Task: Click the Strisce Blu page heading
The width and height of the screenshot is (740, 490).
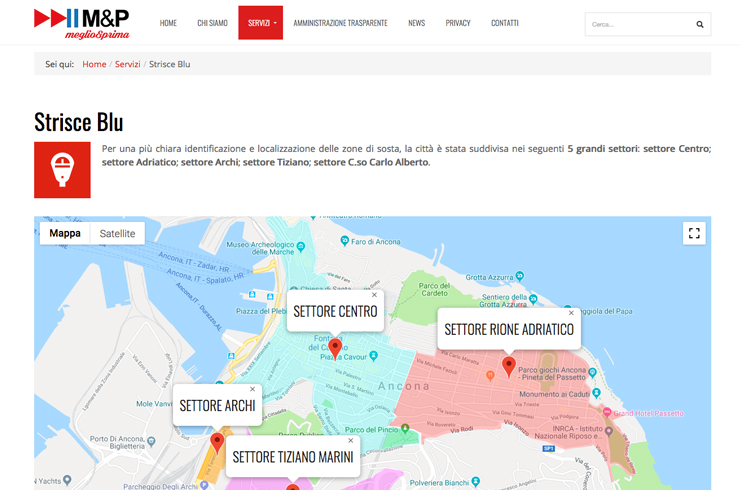Action: tap(78, 122)
